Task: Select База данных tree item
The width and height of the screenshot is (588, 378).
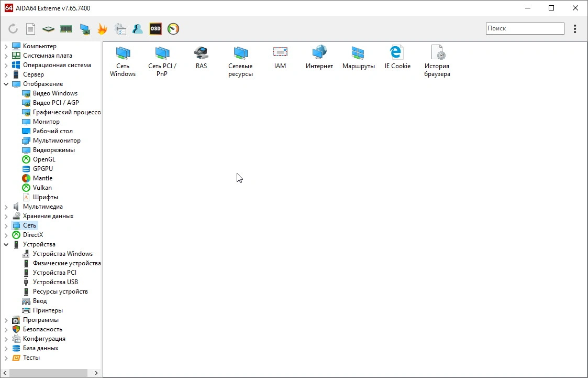Action: pyautogui.click(x=40, y=348)
